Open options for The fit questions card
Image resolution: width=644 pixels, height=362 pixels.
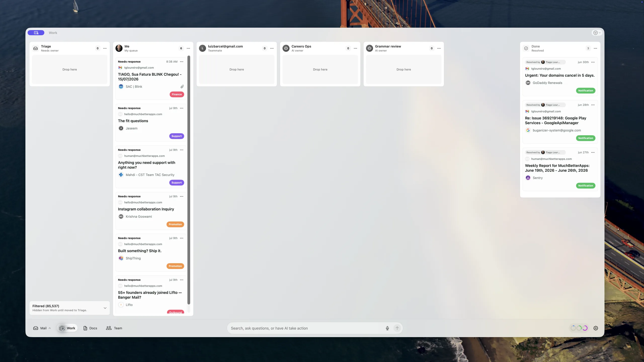click(x=182, y=108)
